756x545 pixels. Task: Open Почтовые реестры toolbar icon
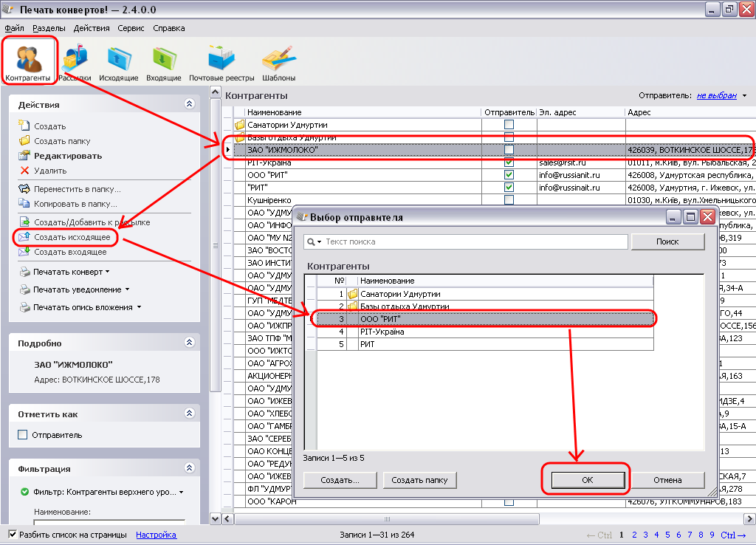pos(221,61)
